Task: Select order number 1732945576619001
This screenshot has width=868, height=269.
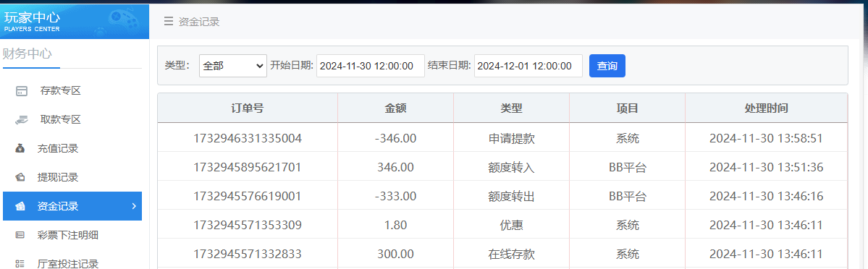Action: coord(248,196)
